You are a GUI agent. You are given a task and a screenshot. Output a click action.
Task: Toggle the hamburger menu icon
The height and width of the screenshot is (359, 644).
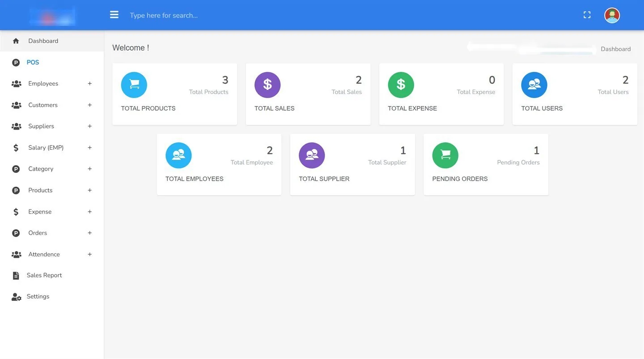114,15
